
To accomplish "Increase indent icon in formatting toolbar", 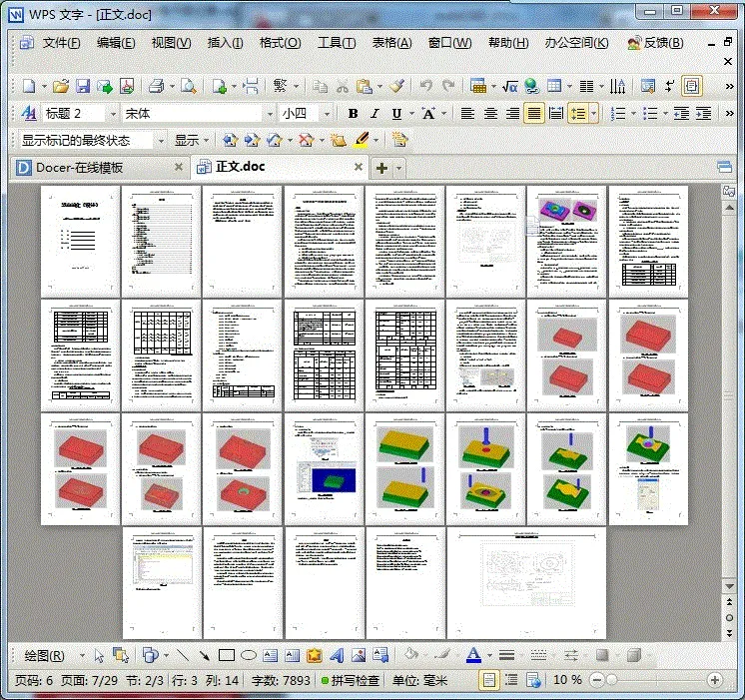I will tap(704, 114).
